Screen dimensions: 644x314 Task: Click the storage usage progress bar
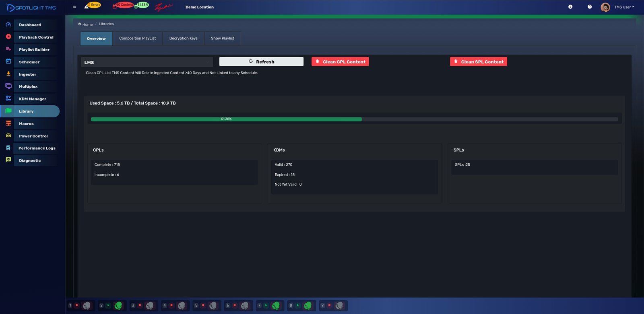pos(354,119)
